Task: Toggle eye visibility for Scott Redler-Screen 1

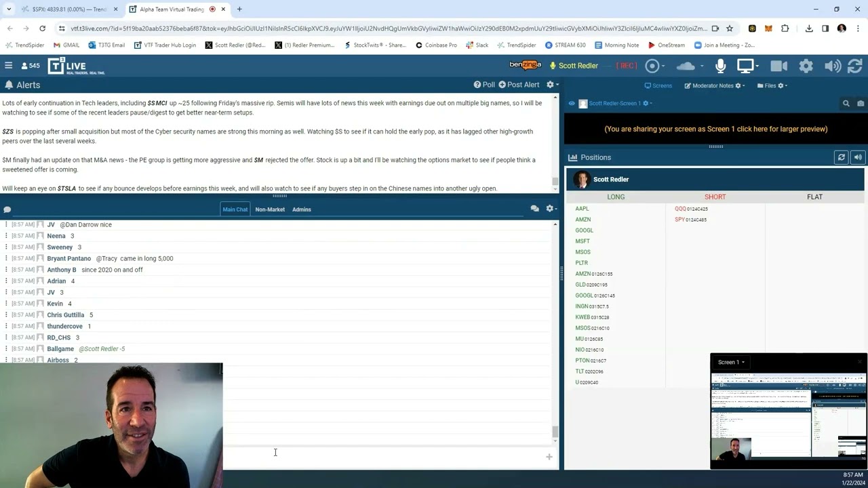Action: point(572,104)
